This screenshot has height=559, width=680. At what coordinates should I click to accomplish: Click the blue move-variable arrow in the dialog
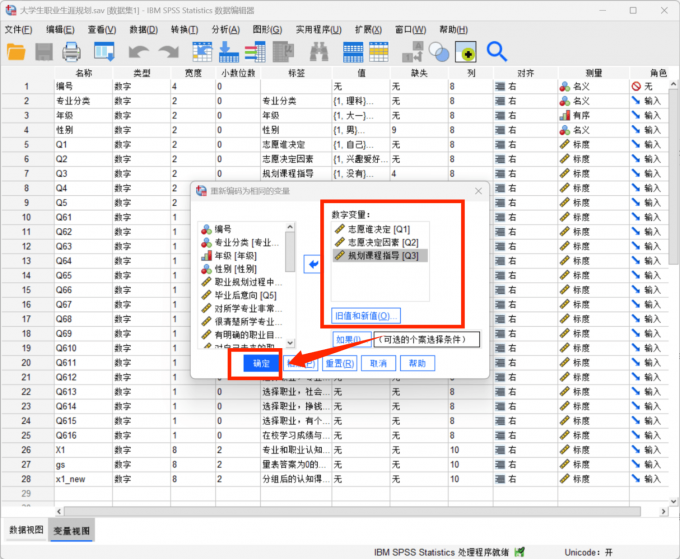tap(312, 264)
